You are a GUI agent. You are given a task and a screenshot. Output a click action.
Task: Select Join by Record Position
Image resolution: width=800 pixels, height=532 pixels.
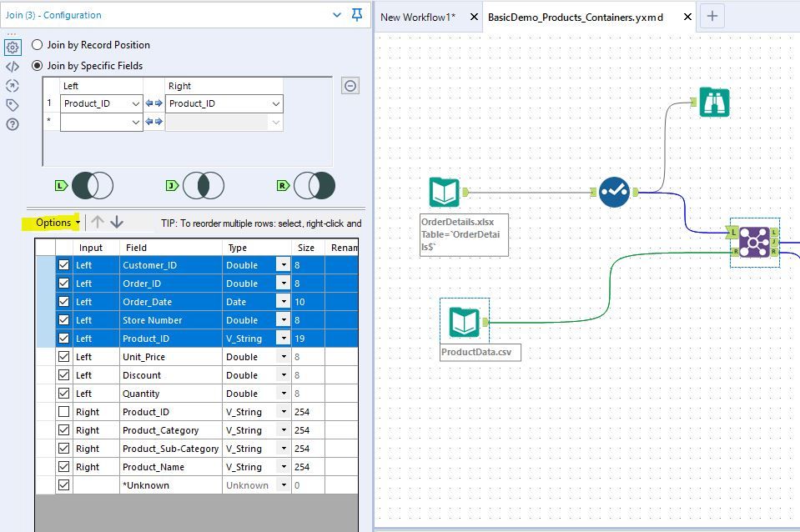tap(38, 45)
